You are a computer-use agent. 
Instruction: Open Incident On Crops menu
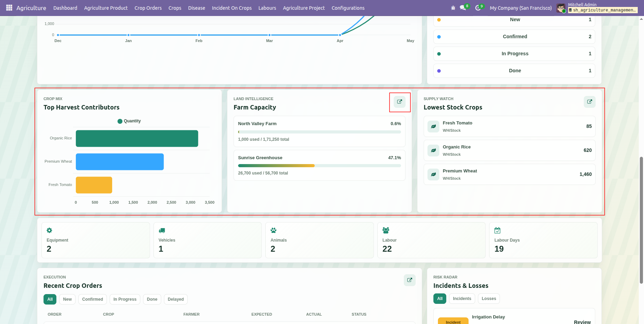(232, 8)
